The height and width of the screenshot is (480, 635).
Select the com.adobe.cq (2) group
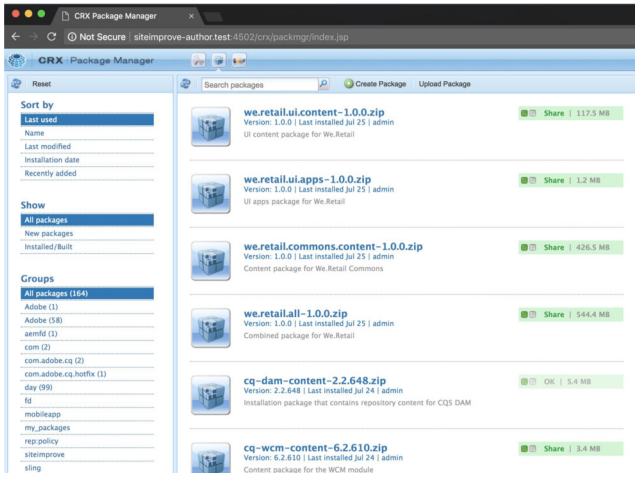click(x=87, y=361)
